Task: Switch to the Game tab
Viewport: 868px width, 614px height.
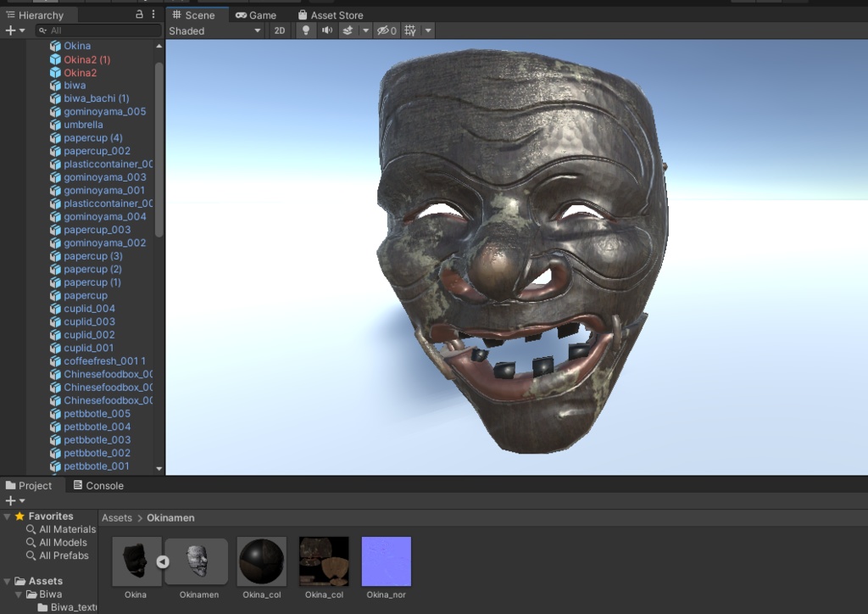Action: pos(255,15)
